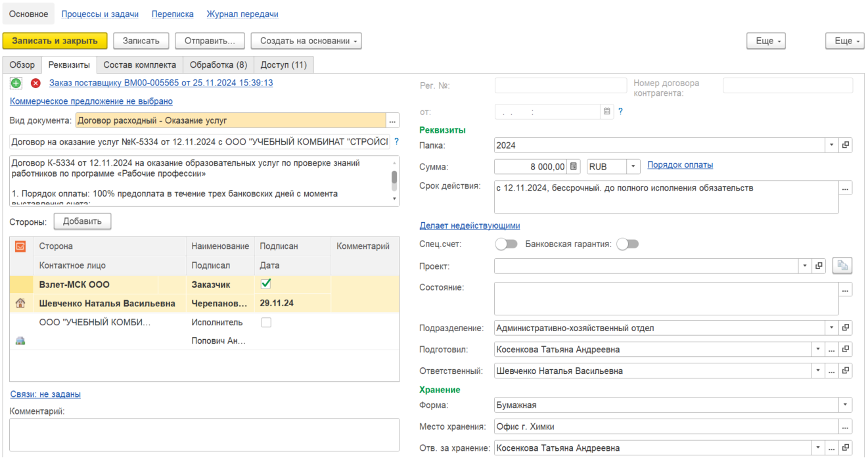This screenshot has width=868, height=458.
Task: Check the Подписан checkbox for Исполнитель row
Action: (266, 323)
